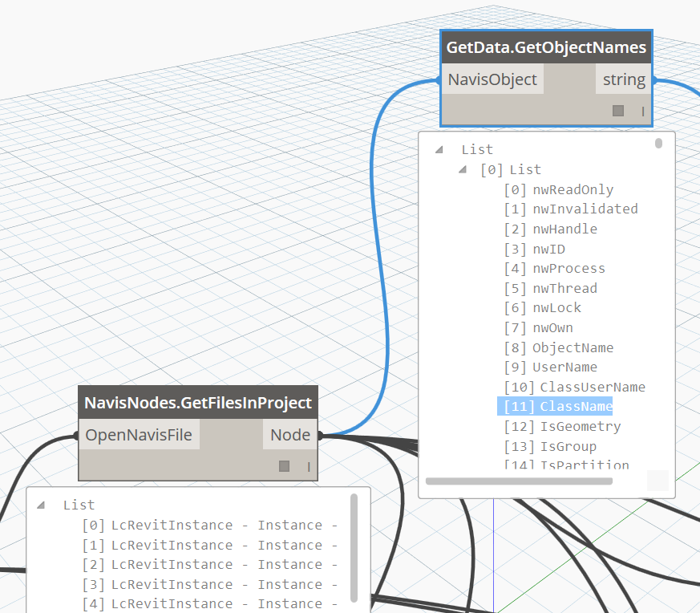Click the string output port
This screenshot has width=700, height=613.
(x=624, y=79)
